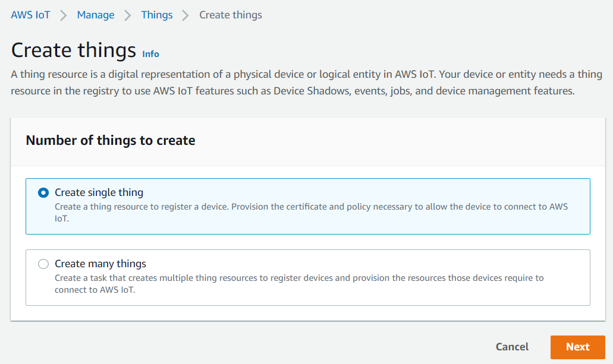Select the "Create many things" radio button
Viewport: 613px width, 364px height.
pyautogui.click(x=43, y=264)
